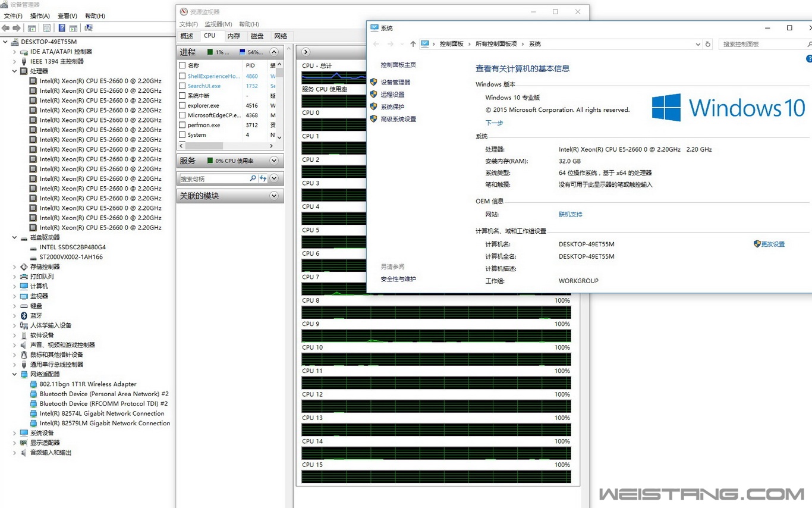Click the magnifier search icon in 搜索句柄 box
Screen dimensions: 812x508
pyautogui.click(x=253, y=178)
